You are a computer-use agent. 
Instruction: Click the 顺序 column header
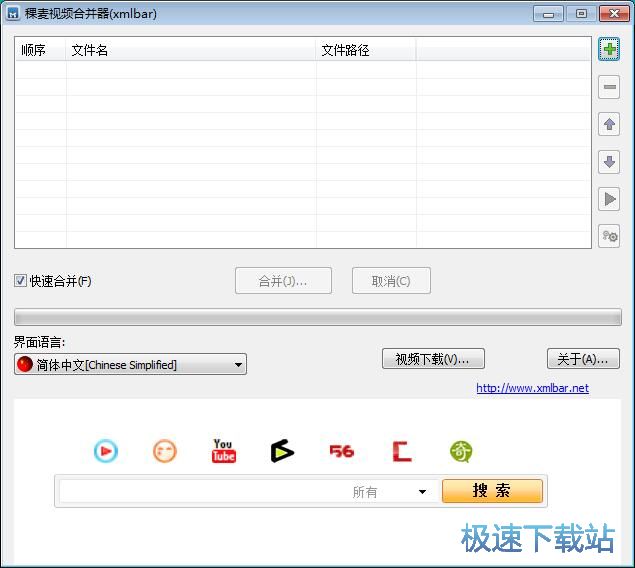tap(40, 50)
